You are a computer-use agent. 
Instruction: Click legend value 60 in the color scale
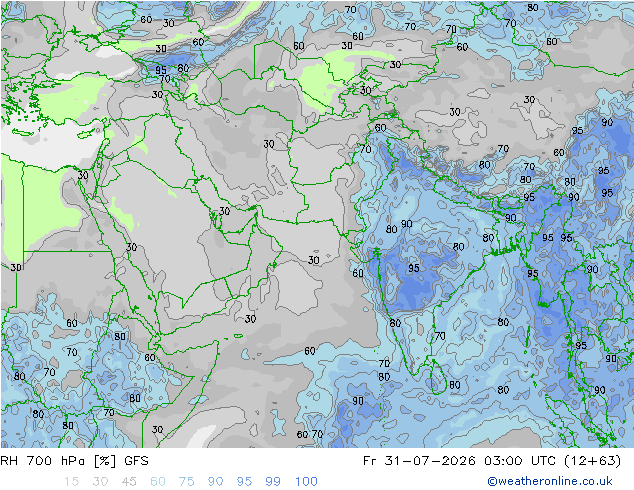tap(158, 482)
